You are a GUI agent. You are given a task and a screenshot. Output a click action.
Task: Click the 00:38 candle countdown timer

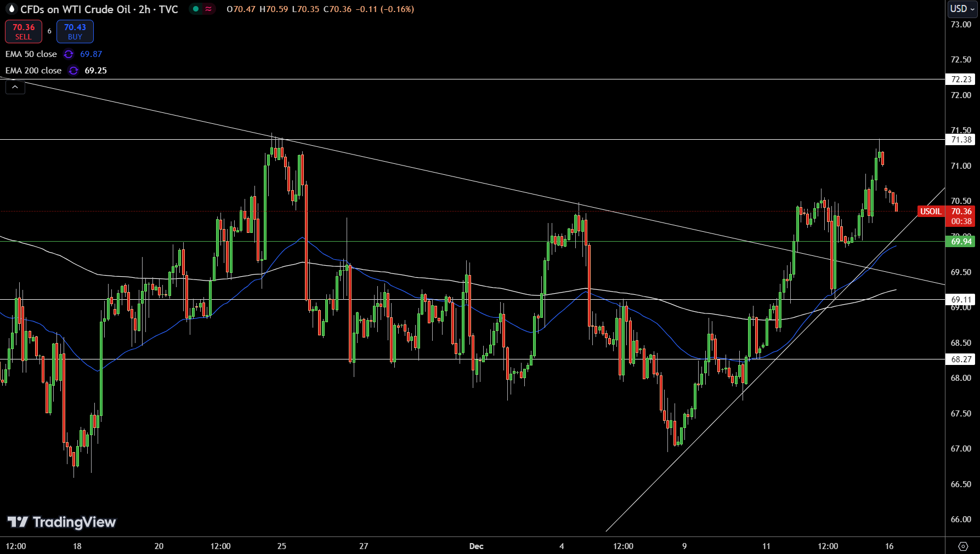pyautogui.click(x=961, y=221)
